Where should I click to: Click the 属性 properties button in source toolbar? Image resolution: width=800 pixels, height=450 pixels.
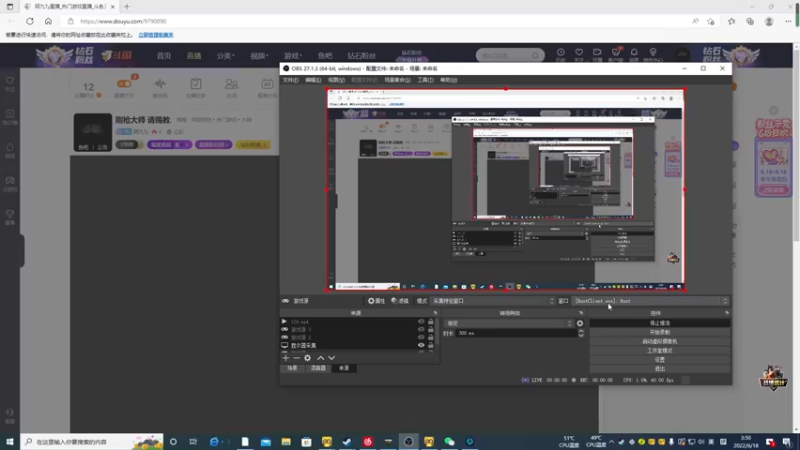pyautogui.click(x=377, y=301)
